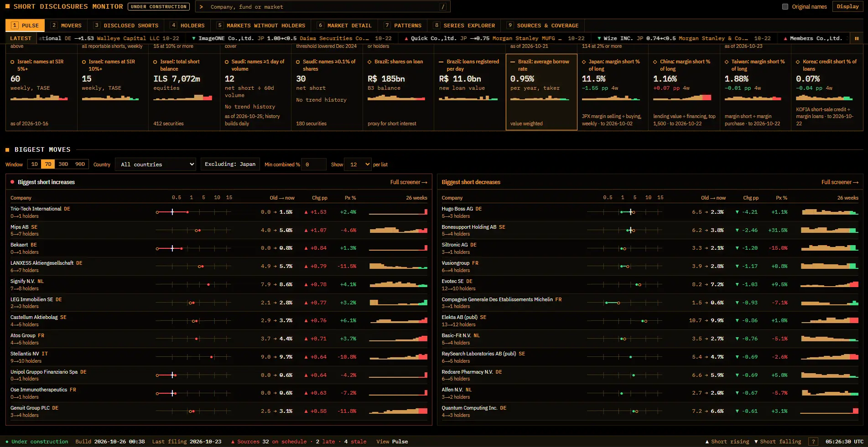The width and height of the screenshot is (868, 447).
Task: Sort increases by Chg pp column
Action: [319, 198]
